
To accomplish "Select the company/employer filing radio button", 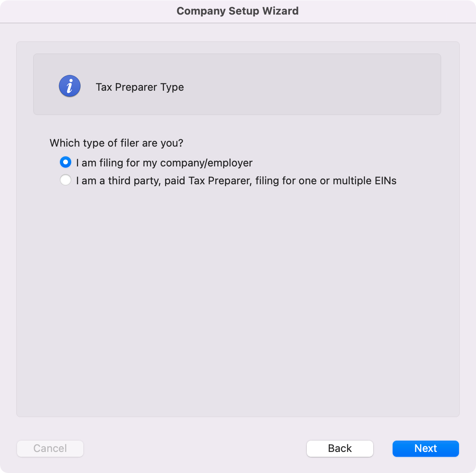I will [x=66, y=162].
